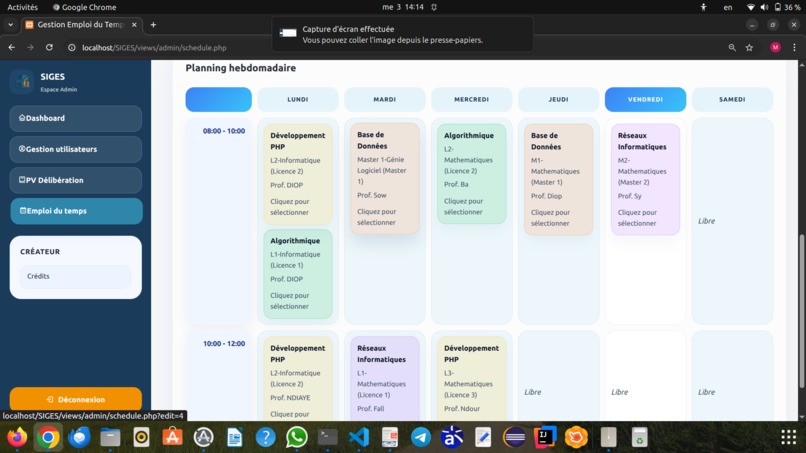Close the Gestion Emploi du Temps tab
This screenshot has width=806, height=453.
pyautogui.click(x=134, y=25)
